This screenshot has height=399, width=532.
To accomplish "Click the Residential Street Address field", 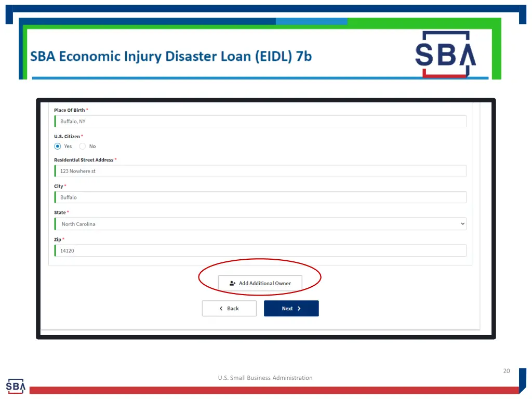I will pyautogui.click(x=260, y=171).
